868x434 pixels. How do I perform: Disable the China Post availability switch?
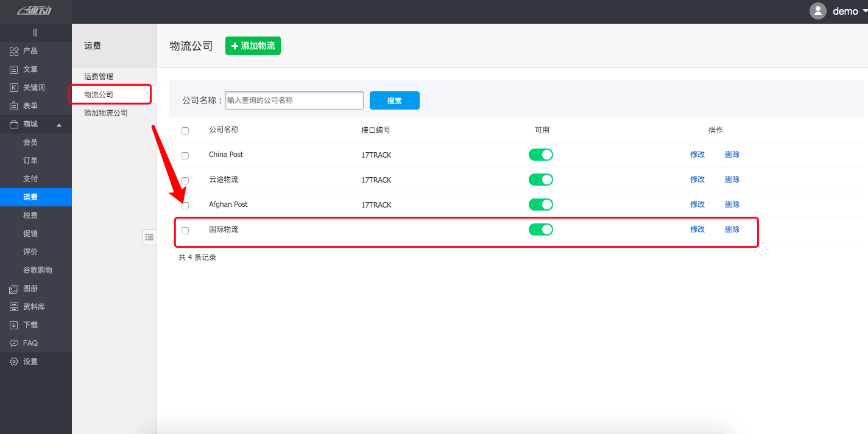pyautogui.click(x=540, y=155)
